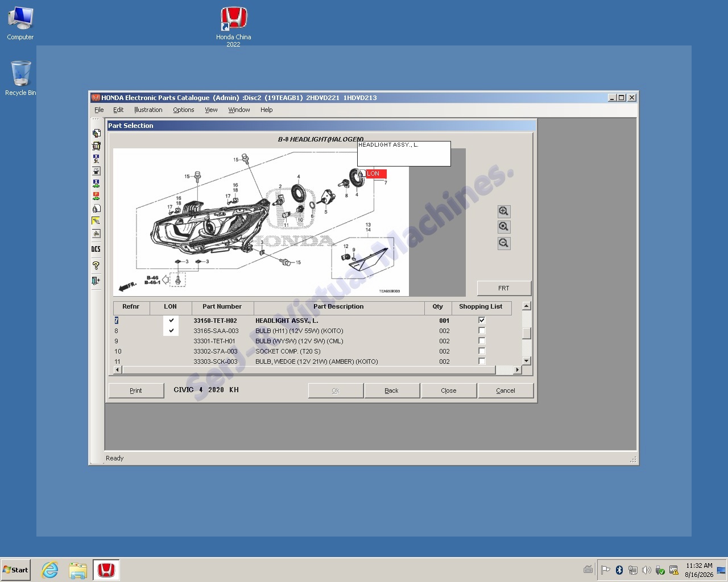The width and height of the screenshot is (728, 582).
Task: Open the shopping basket icon in left toolbar
Action: pyautogui.click(x=96, y=146)
